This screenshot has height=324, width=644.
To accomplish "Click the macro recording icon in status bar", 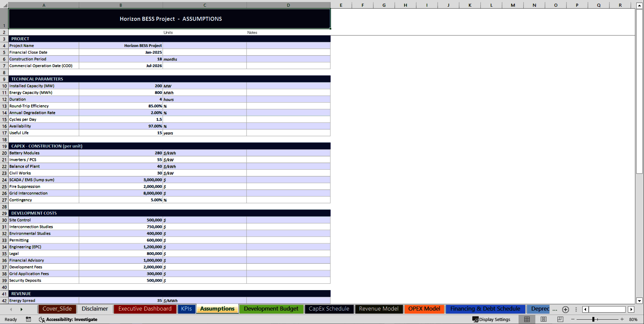I will (x=29, y=319).
